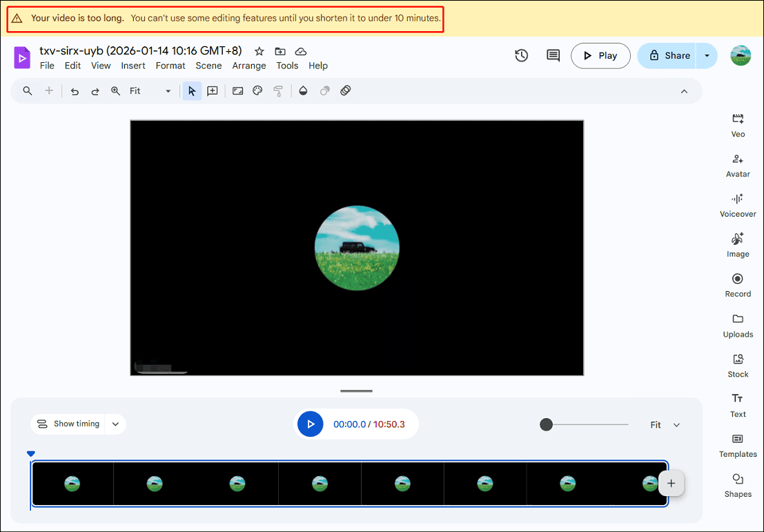The height and width of the screenshot is (532, 764).
Task: Open the Templates panel
Action: click(738, 445)
